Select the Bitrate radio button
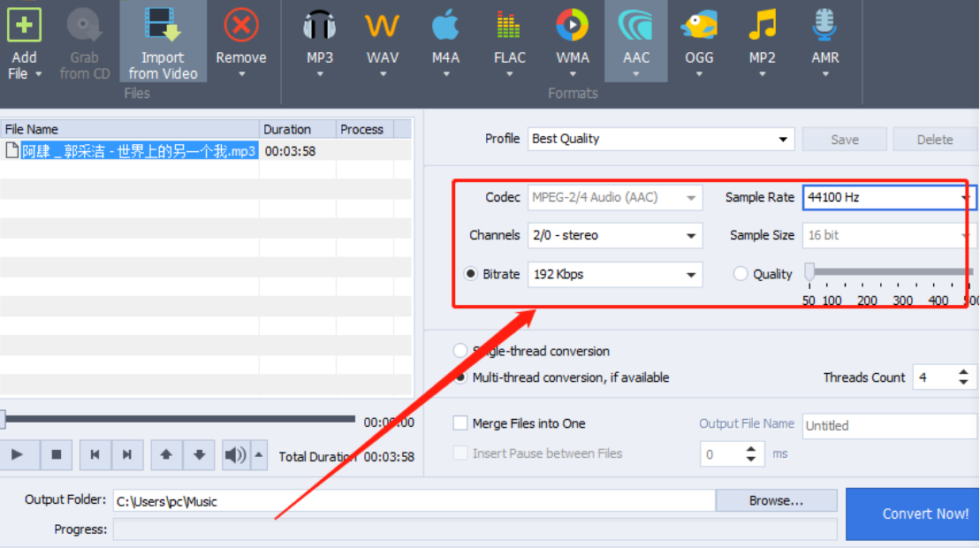 (x=471, y=274)
